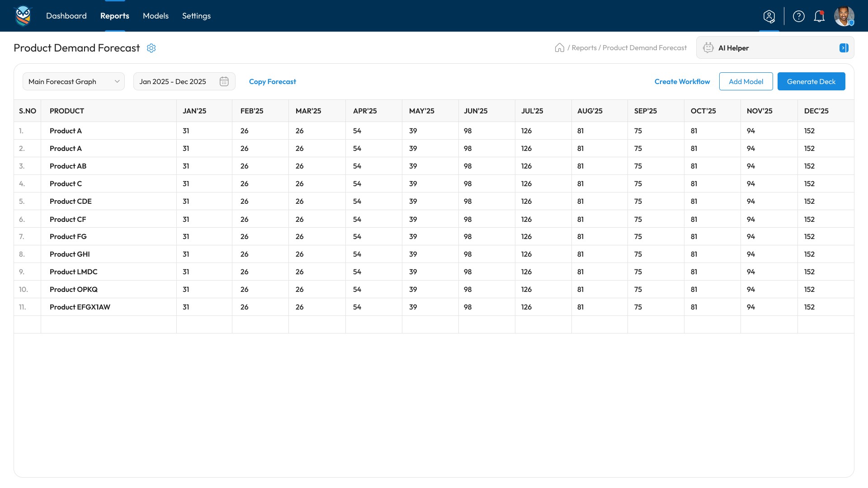The width and height of the screenshot is (868, 488).
Task: Open the calendar date picker icon
Action: click(x=224, y=81)
